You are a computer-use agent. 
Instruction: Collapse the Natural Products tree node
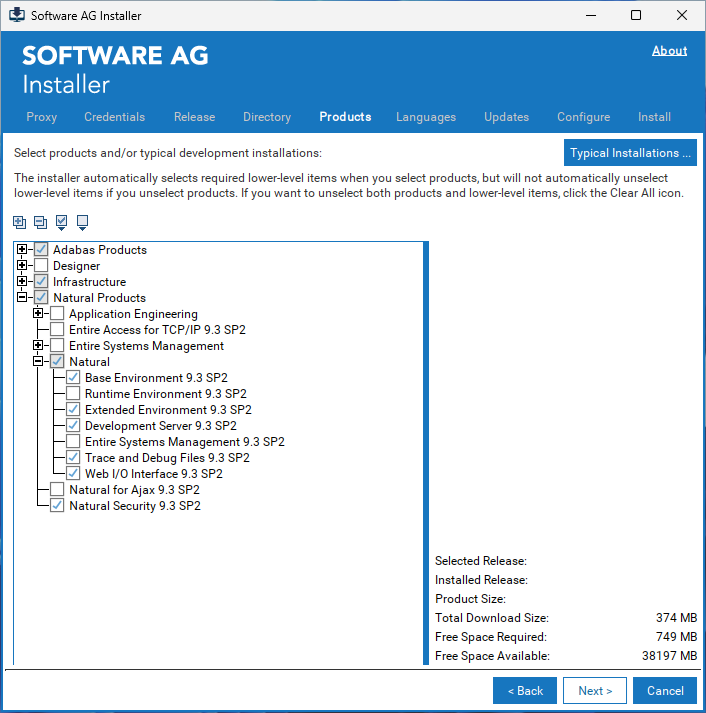point(22,298)
